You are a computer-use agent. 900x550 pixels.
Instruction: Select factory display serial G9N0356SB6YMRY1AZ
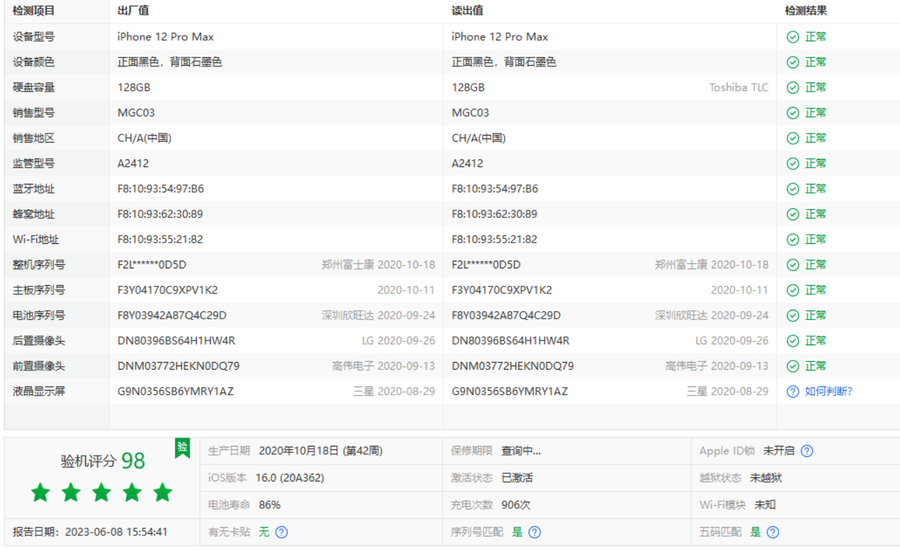[x=176, y=392]
